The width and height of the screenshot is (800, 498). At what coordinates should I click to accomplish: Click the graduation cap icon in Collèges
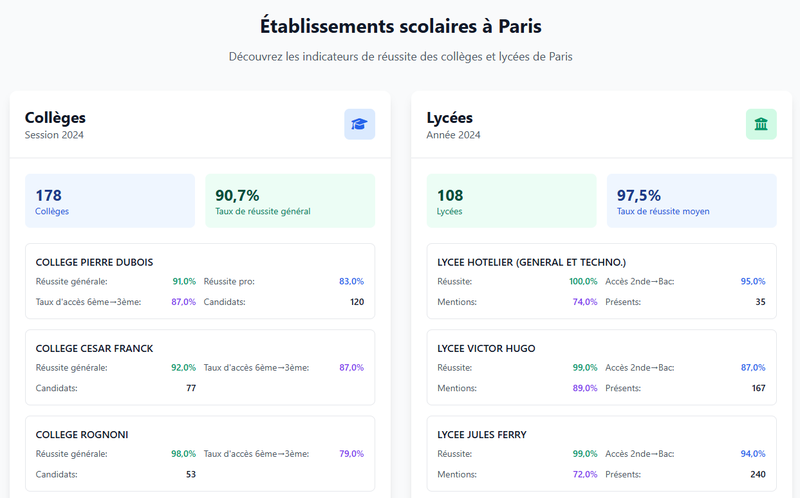pyautogui.click(x=359, y=124)
